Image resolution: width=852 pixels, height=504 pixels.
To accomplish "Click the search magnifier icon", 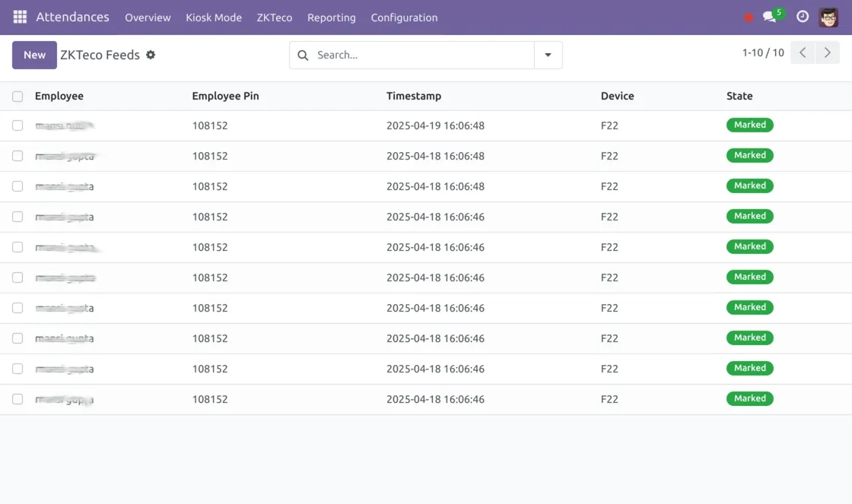I will click(303, 55).
